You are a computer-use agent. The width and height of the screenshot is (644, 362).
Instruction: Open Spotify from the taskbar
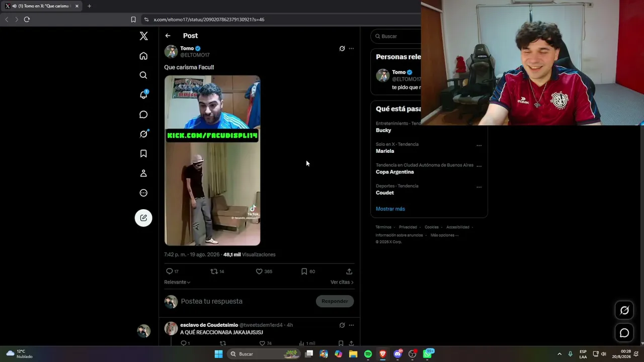[368, 354]
